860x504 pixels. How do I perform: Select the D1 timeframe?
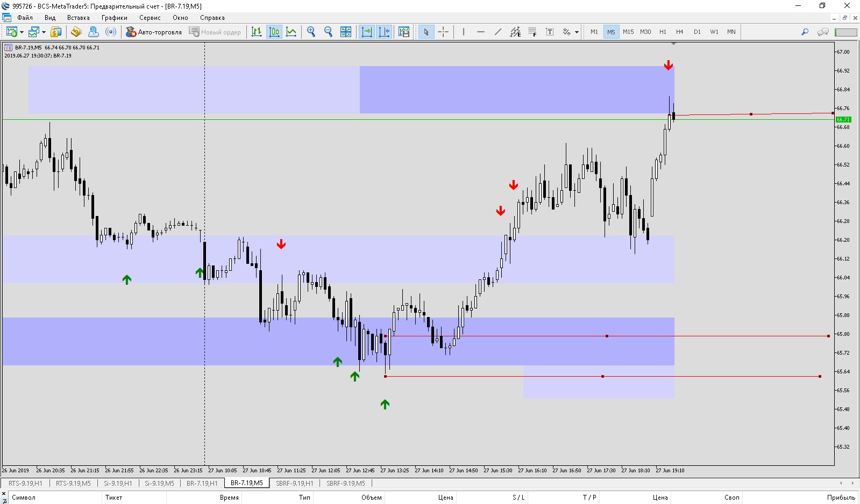point(697,32)
